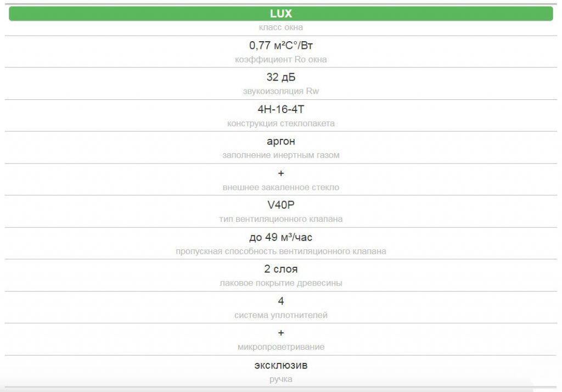Screen dimensions: 562x392
Task: Select the 'эксклюзив' handle value
Action: [x=281, y=365]
